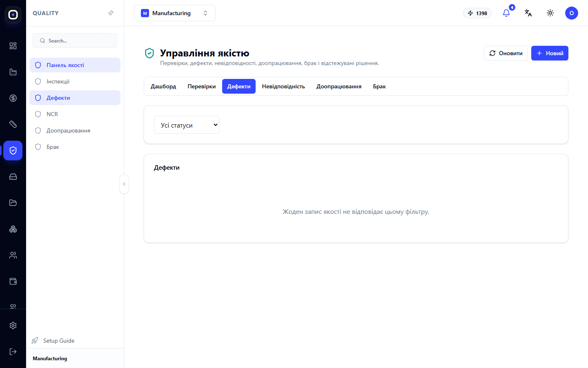Viewport: 588px width, 368px height.
Task: Select the quality shield icon in the rail
Action: (13, 150)
